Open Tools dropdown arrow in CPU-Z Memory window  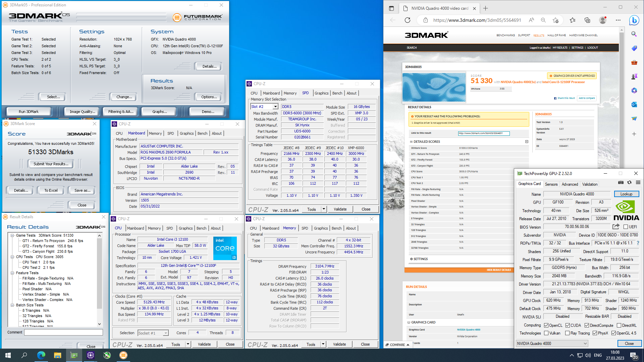click(x=323, y=344)
